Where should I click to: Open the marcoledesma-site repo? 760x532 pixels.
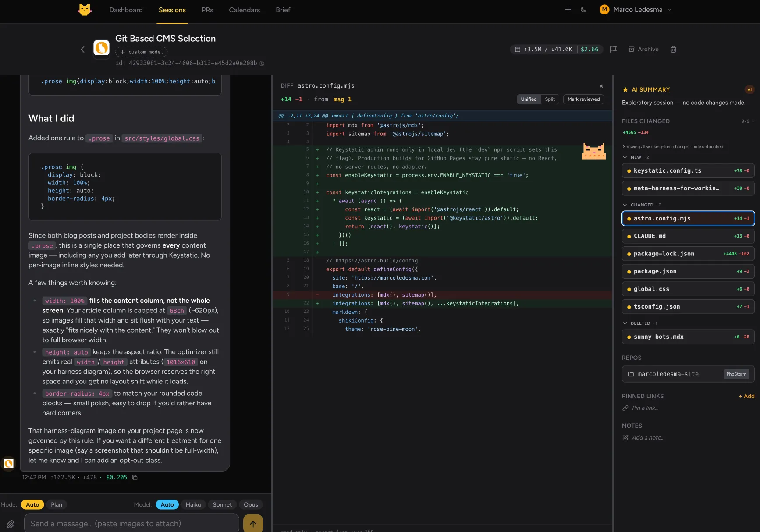[688, 374]
